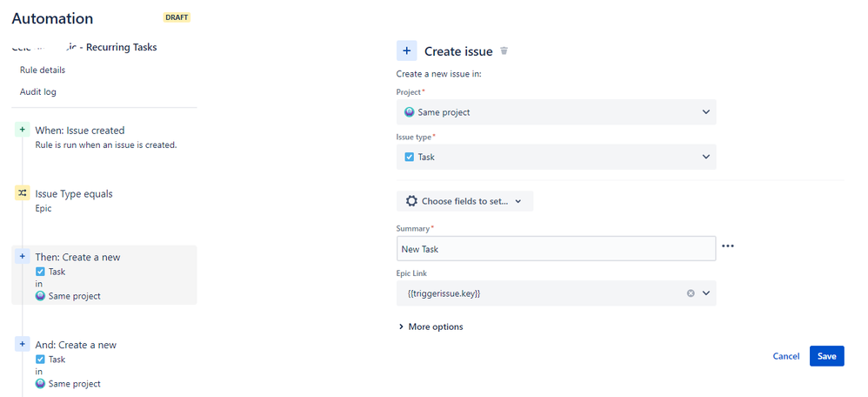Select the Then: Create a new action
The width and height of the screenshot is (868, 397).
click(x=104, y=275)
